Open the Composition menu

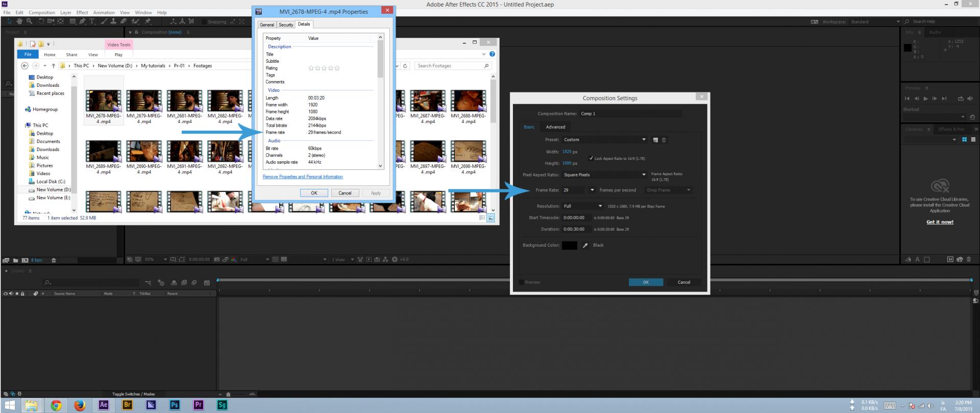tap(42, 12)
